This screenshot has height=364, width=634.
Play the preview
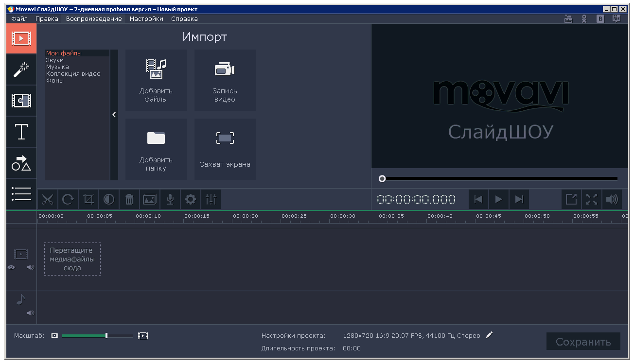click(x=499, y=199)
